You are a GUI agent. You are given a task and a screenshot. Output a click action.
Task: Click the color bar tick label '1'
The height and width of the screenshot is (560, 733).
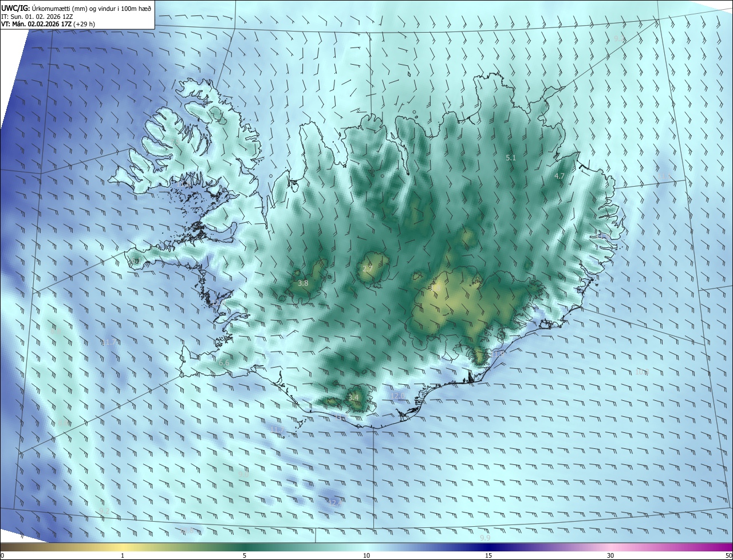[123, 555]
